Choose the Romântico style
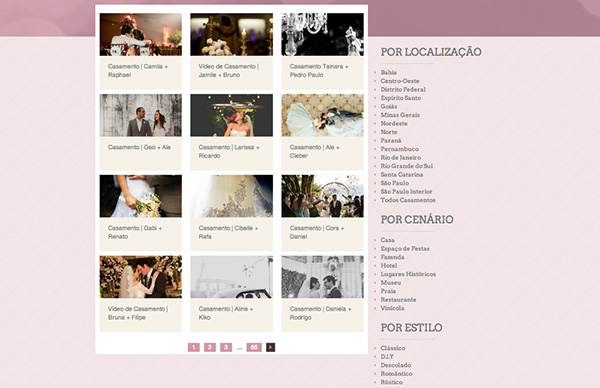This screenshot has width=600, height=388. pyautogui.click(x=396, y=373)
